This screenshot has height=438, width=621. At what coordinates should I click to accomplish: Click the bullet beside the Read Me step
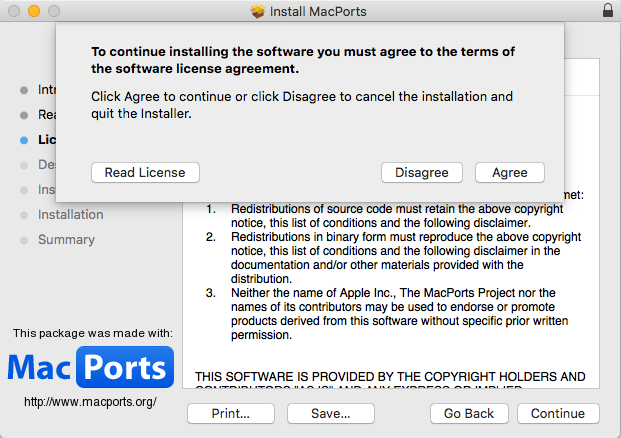tap(24, 115)
